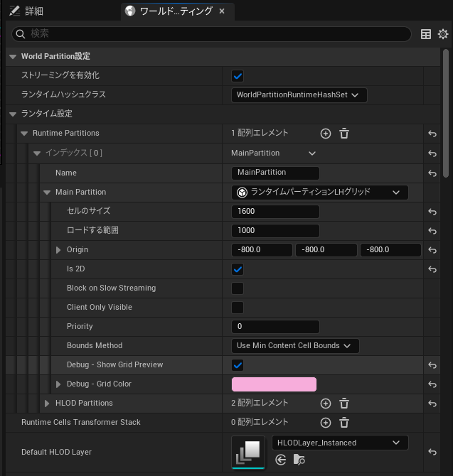Edit the cell size value 1600
This screenshot has height=476, width=453.
pos(275,212)
